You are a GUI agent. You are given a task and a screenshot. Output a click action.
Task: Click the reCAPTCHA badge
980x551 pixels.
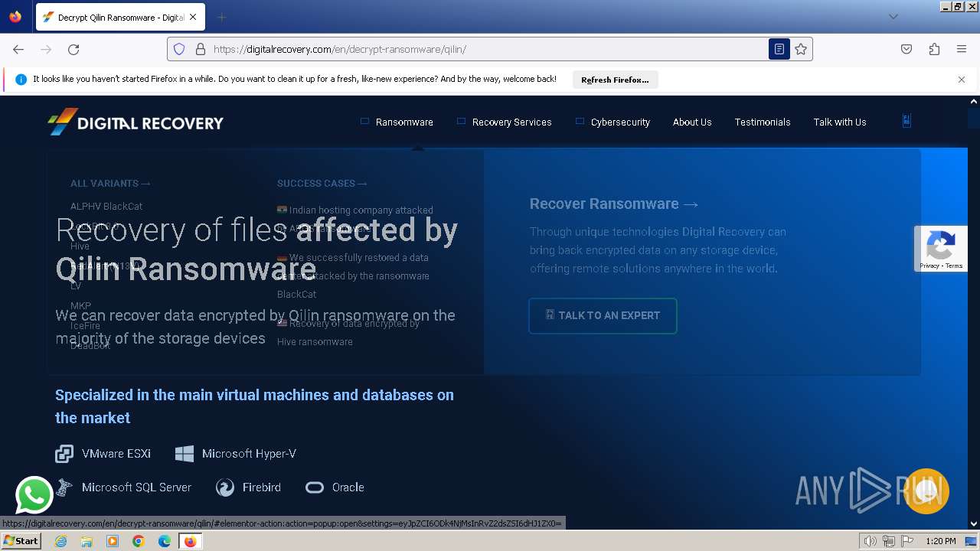pos(941,249)
